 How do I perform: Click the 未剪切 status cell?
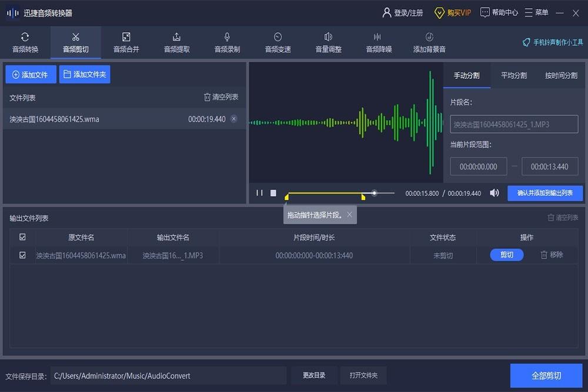[443, 255]
